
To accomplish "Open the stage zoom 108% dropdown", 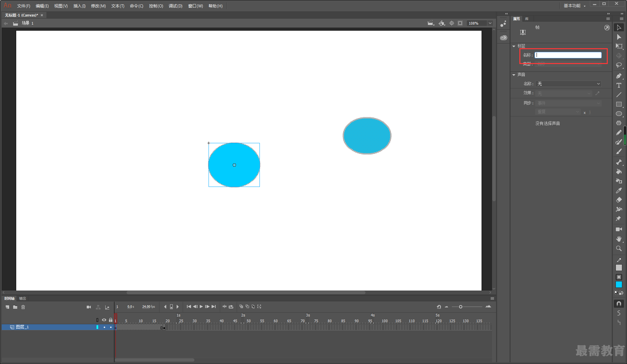I will coord(490,23).
